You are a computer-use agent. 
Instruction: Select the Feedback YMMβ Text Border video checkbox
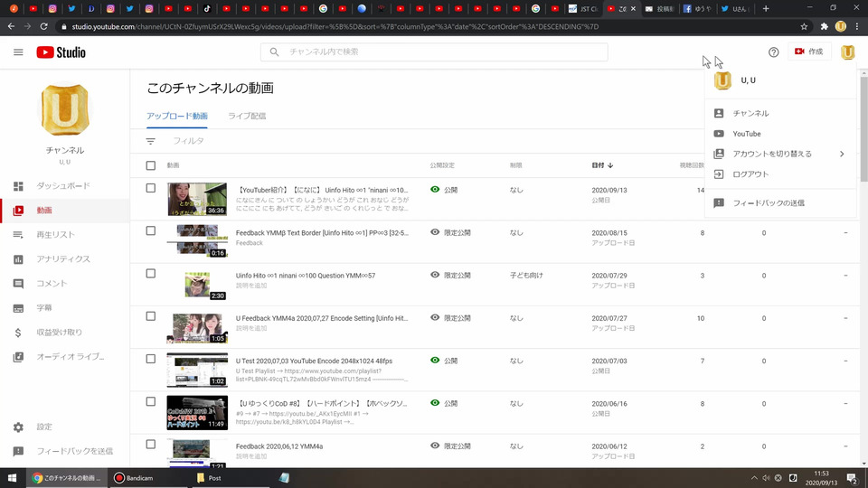(150, 231)
